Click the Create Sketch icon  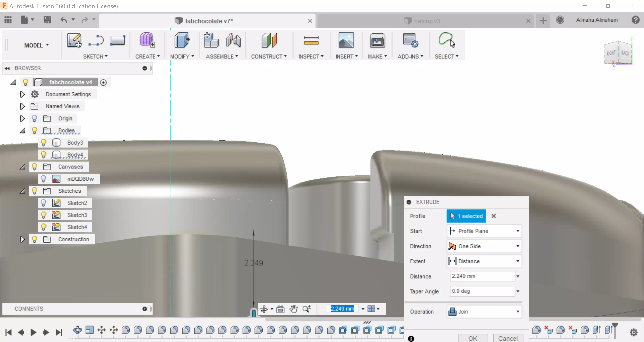pyautogui.click(x=74, y=40)
